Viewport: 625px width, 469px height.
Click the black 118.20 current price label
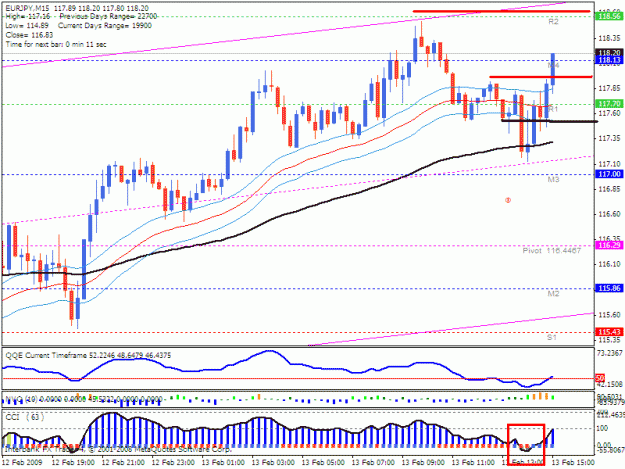[609, 53]
